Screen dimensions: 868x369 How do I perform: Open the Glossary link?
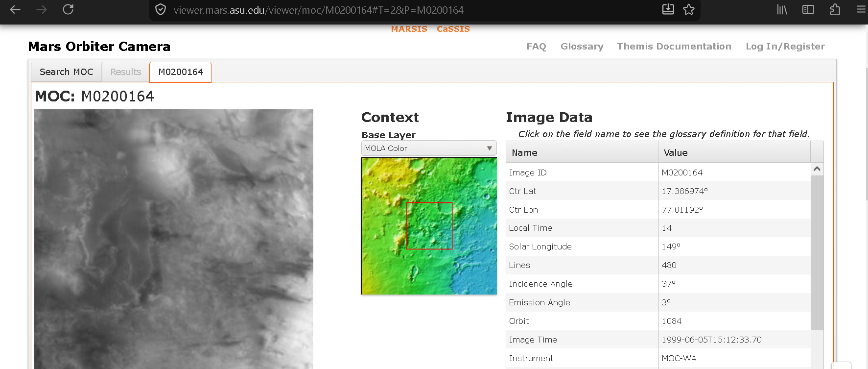pyautogui.click(x=582, y=47)
